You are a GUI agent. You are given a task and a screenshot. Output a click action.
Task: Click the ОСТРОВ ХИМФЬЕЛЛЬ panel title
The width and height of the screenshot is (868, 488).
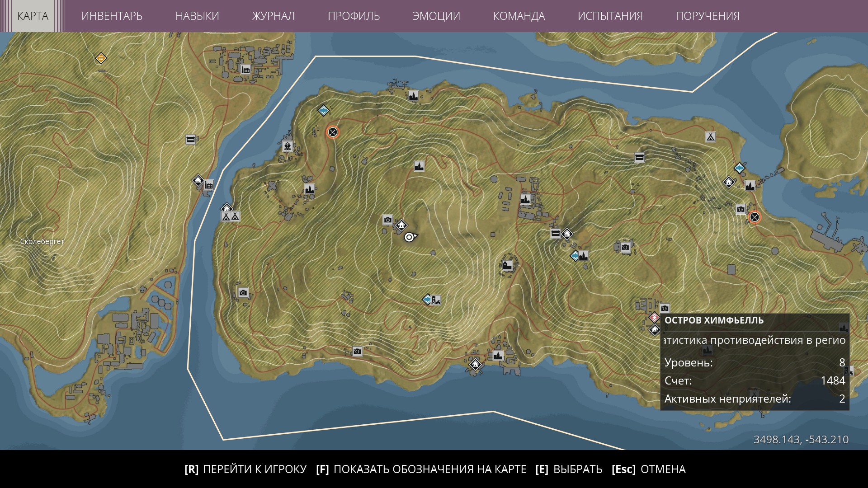(714, 320)
